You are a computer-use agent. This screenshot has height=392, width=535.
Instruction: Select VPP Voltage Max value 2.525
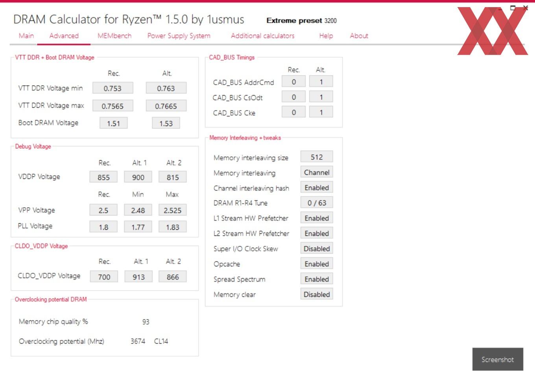[173, 210]
